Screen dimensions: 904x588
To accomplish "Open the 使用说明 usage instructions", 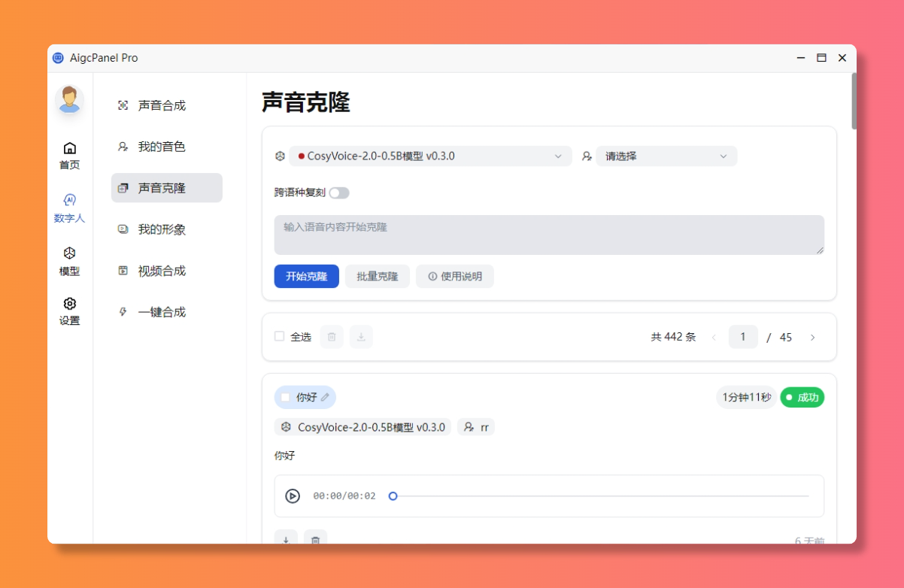I will (454, 276).
